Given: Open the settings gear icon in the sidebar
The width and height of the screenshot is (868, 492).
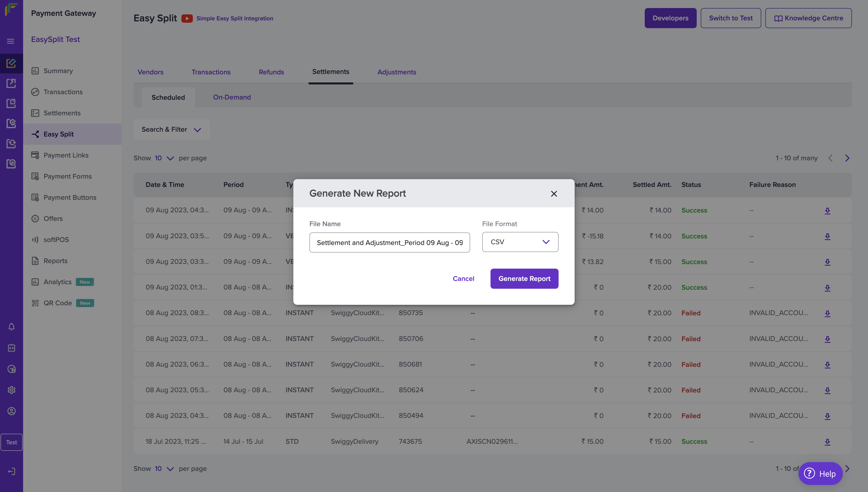Looking at the screenshot, I should point(12,390).
